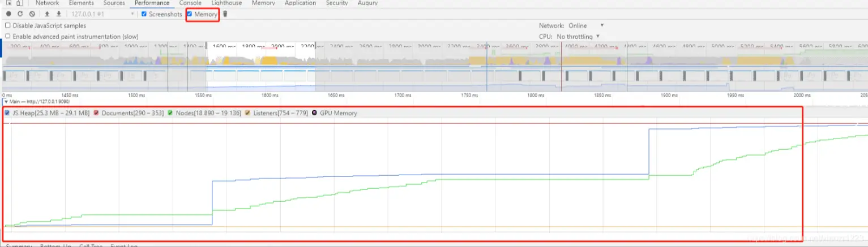Collect garbage with the trash can icon
868x247 pixels.
click(x=225, y=14)
